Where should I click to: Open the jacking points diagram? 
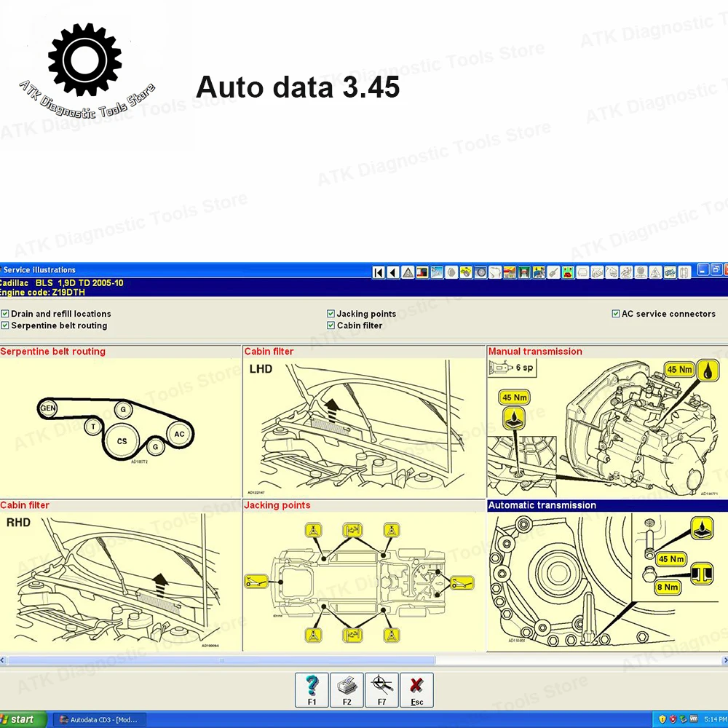pos(363,581)
